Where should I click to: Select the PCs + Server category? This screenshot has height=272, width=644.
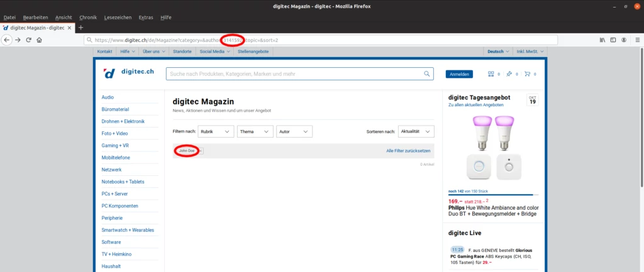pyautogui.click(x=114, y=193)
